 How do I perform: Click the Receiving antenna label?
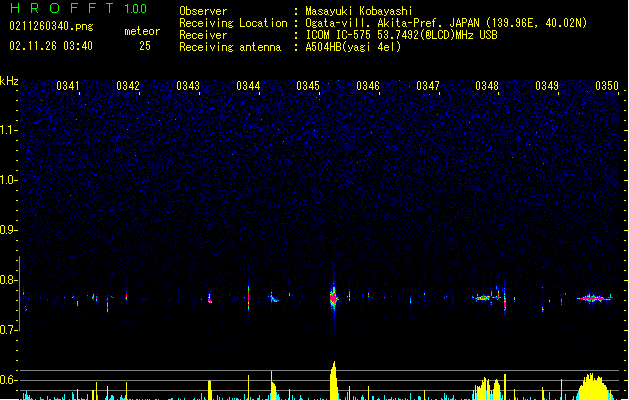point(230,47)
